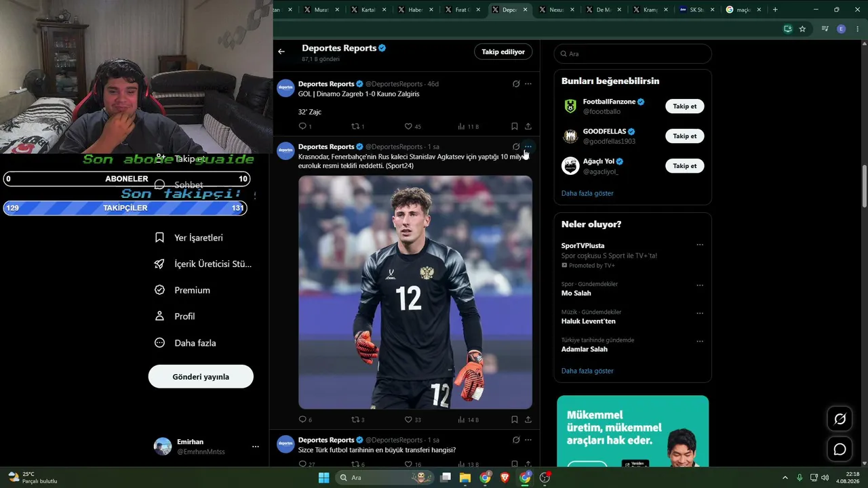Screen dimensions: 868x488
Task: Open more options for Haluk Levent'ten trend
Action: coord(700,313)
